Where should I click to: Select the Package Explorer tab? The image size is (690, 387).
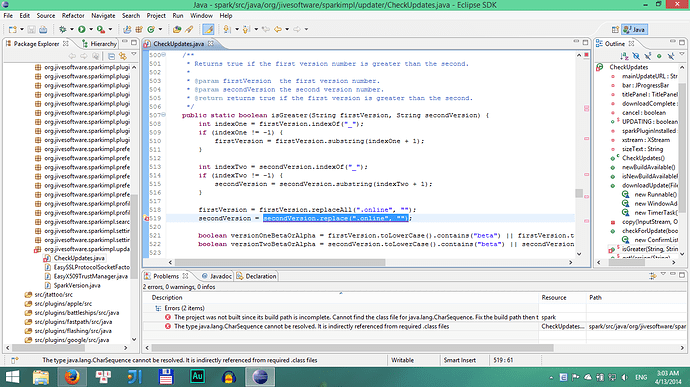pos(36,44)
